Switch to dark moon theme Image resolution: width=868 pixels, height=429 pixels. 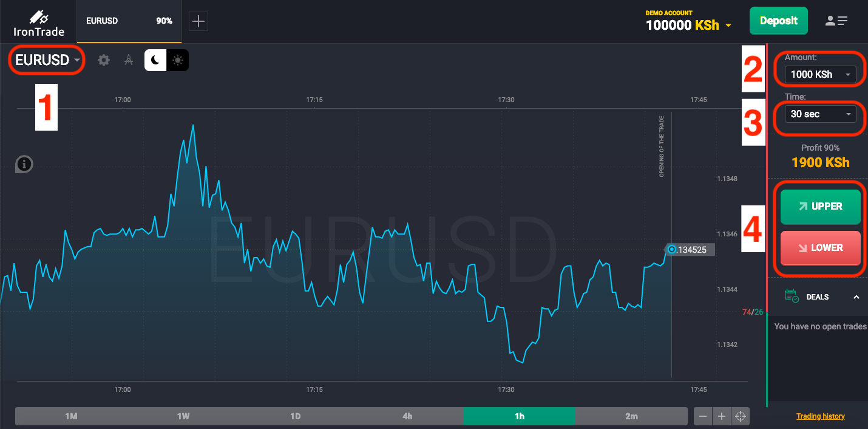click(x=155, y=60)
